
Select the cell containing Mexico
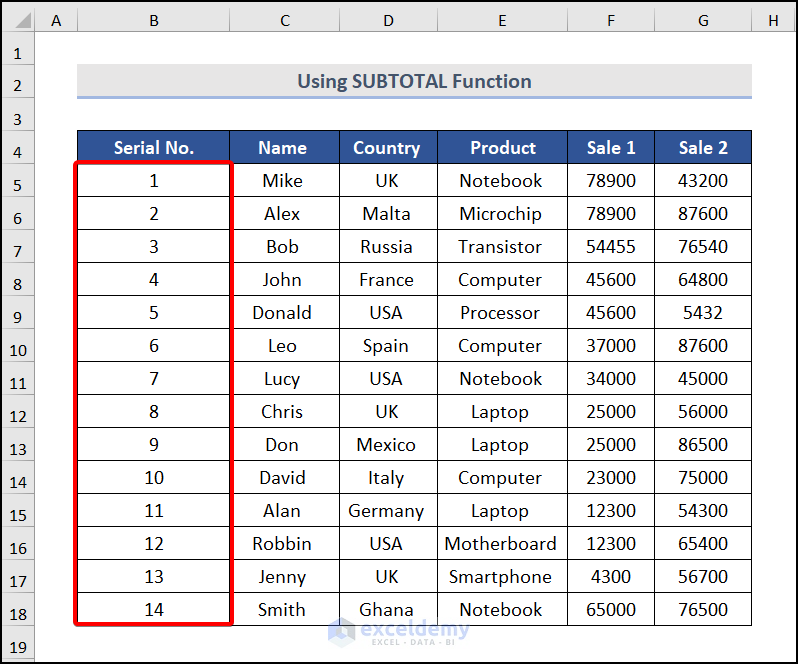pyautogui.click(x=386, y=444)
